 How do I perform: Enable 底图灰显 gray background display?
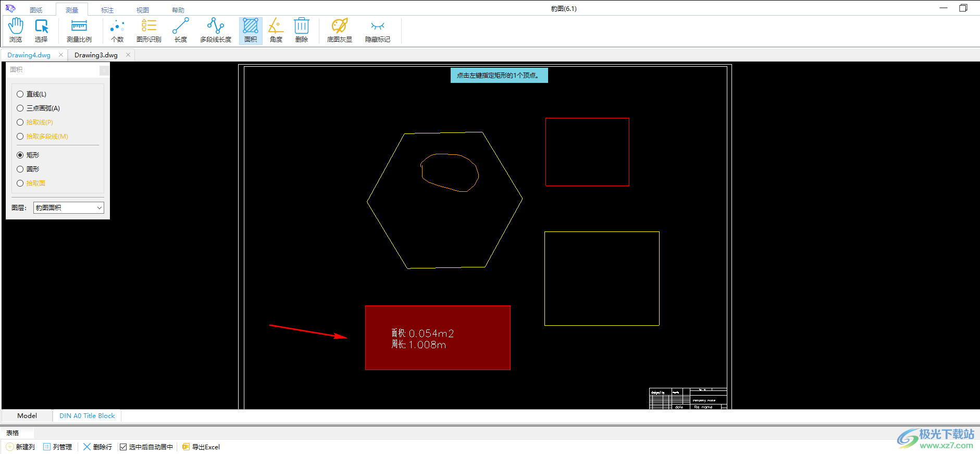pyautogui.click(x=340, y=30)
